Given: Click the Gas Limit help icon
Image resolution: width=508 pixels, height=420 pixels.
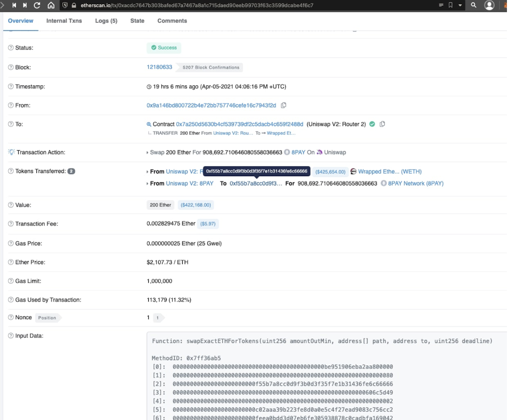Looking at the screenshot, I should (x=11, y=281).
